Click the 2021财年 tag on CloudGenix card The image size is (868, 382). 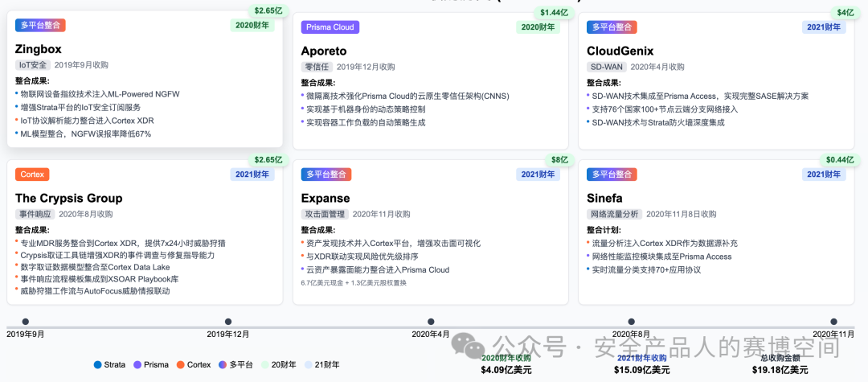[824, 27]
